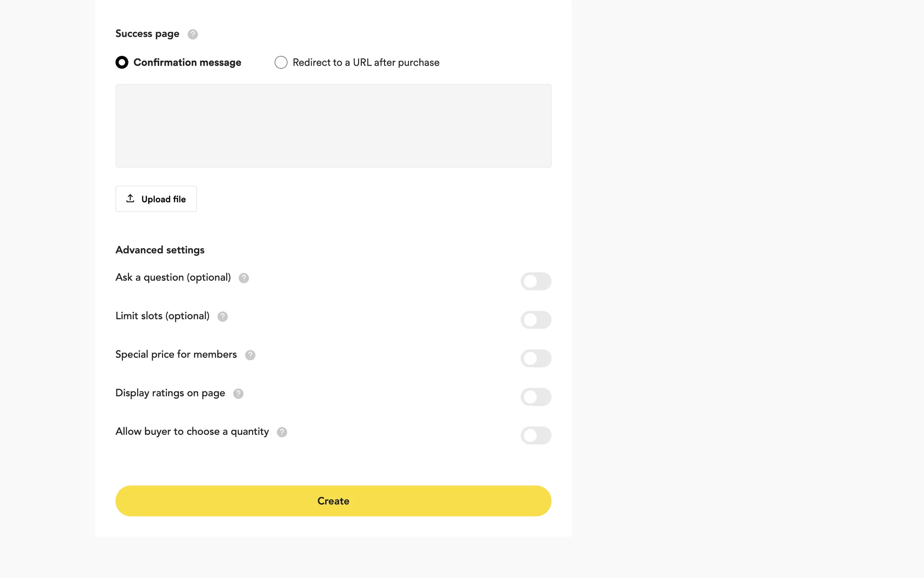Click the upload arrow icon

pos(130,198)
